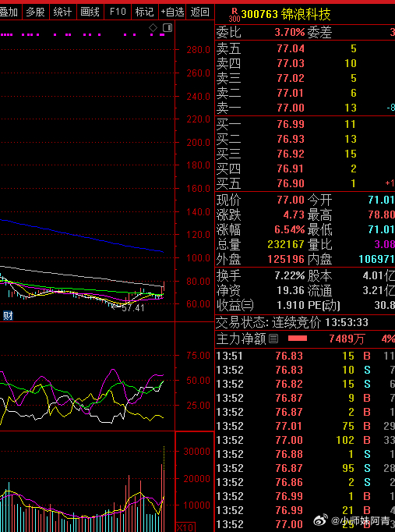The image size is (395, 532).
Task: Add stock with +自选 button
Action: (x=172, y=12)
